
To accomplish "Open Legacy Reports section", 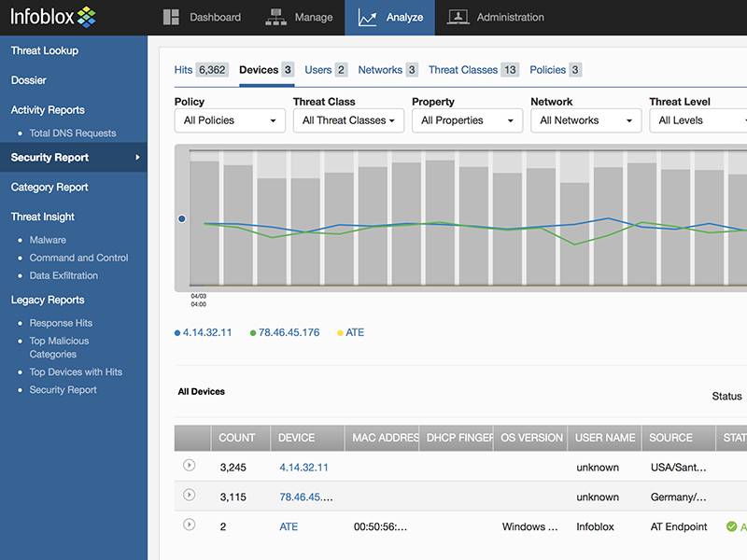I will 48,300.
